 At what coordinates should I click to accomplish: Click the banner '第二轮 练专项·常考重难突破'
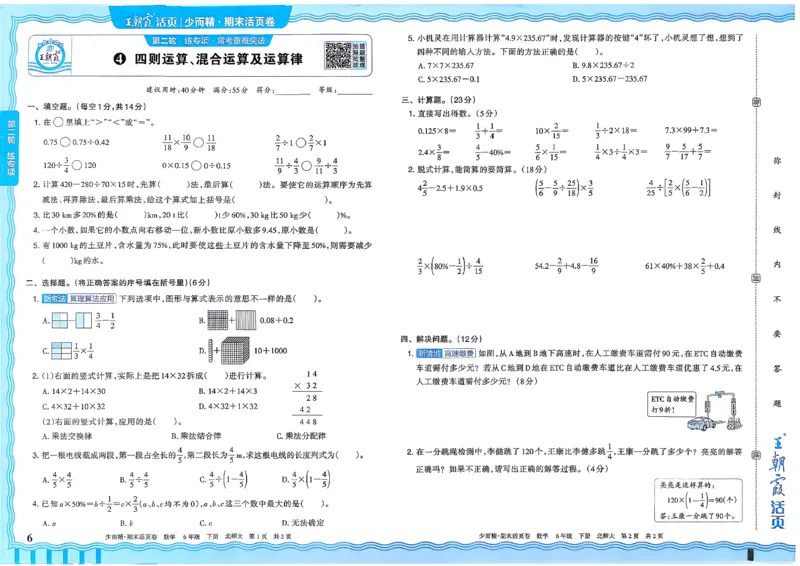click(209, 40)
